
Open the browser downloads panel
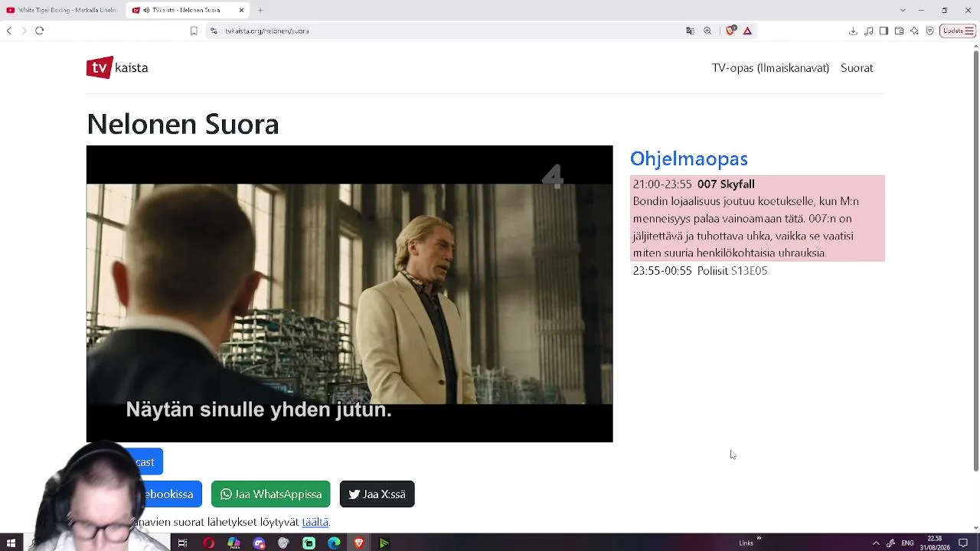tap(853, 31)
